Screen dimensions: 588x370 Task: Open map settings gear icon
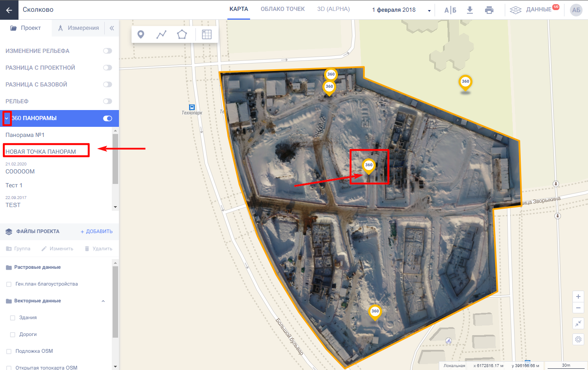click(x=578, y=339)
